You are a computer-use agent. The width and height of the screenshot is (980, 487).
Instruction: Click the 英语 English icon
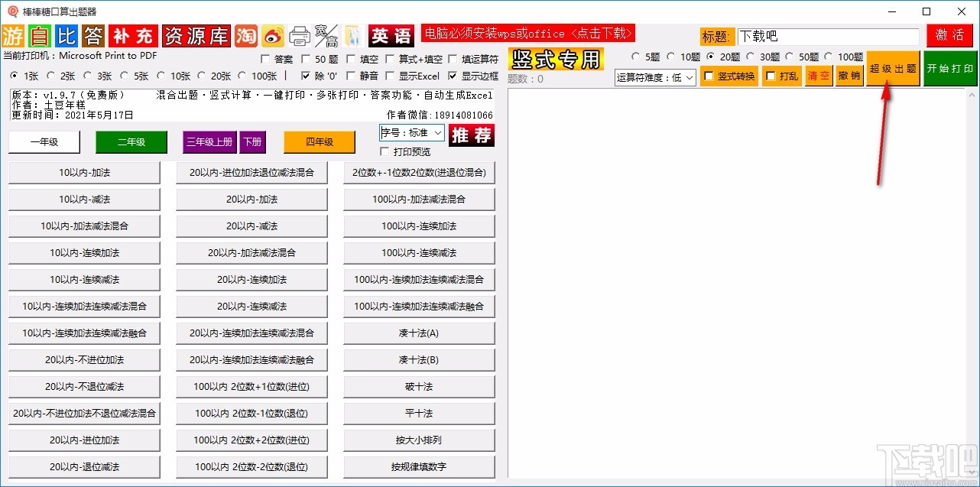coord(390,35)
